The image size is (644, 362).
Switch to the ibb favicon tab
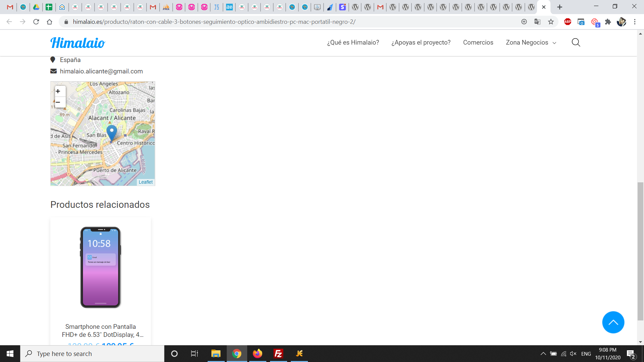pyautogui.click(x=229, y=7)
